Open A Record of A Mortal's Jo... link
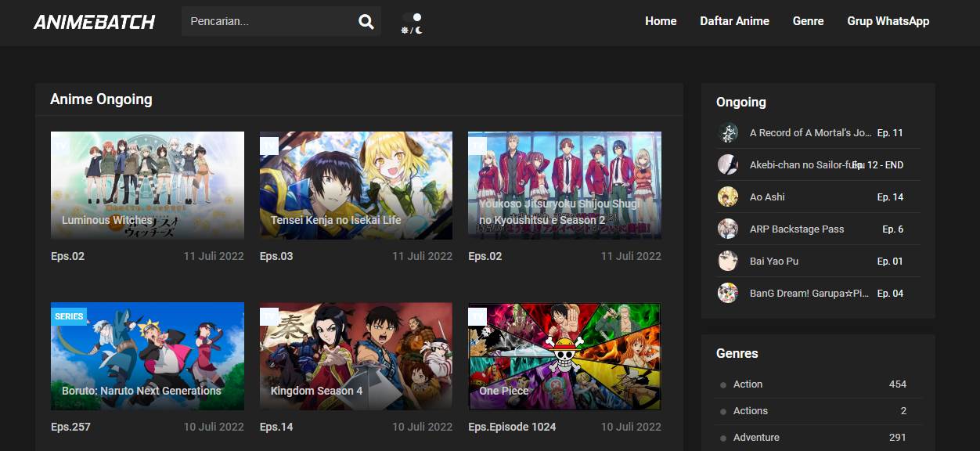980x451 pixels. click(x=810, y=132)
